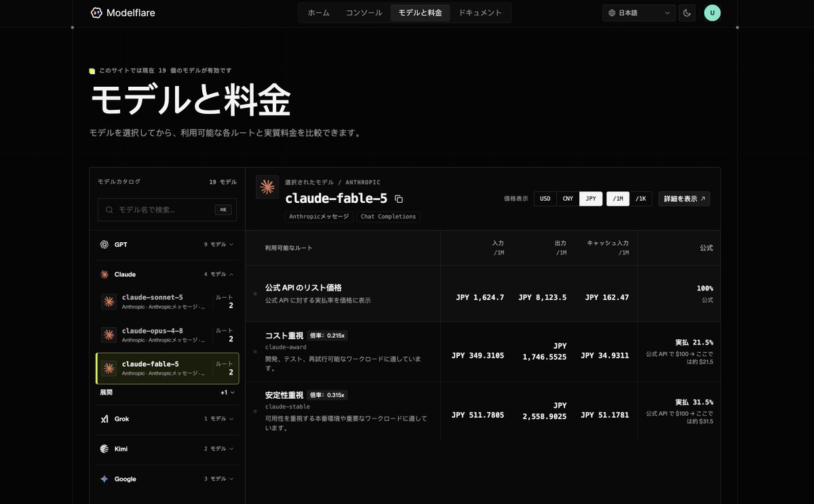Click the 実払 21.5% value
The height and width of the screenshot is (504, 814).
pyautogui.click(x=694, y=343)
